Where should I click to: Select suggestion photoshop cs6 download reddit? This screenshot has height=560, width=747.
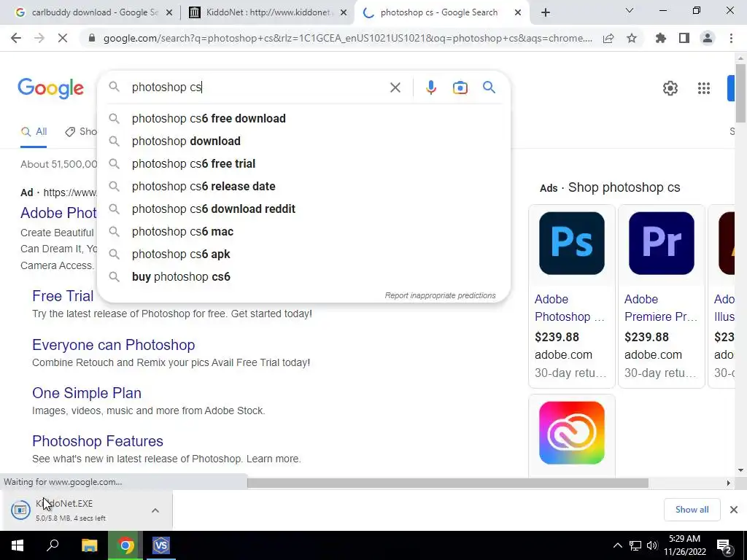[214, 209]
